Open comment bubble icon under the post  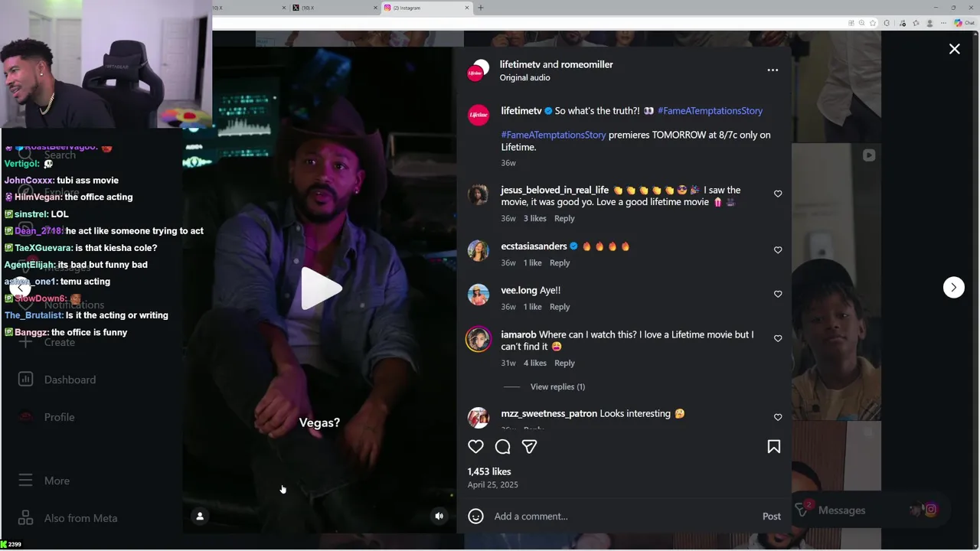pyautogui.click(x=502, y=446)
